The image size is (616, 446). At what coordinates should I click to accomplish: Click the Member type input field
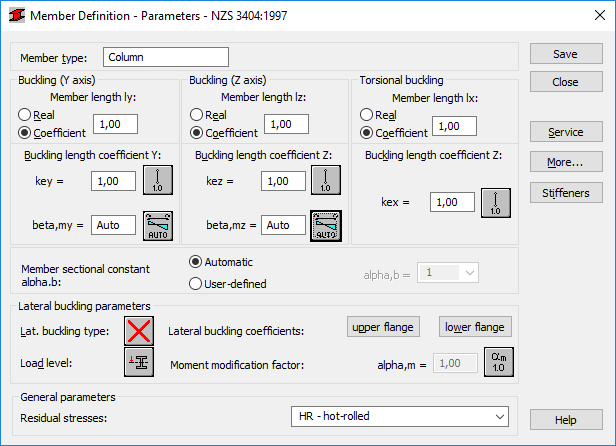pyautogui.click(x=166, y=57)
